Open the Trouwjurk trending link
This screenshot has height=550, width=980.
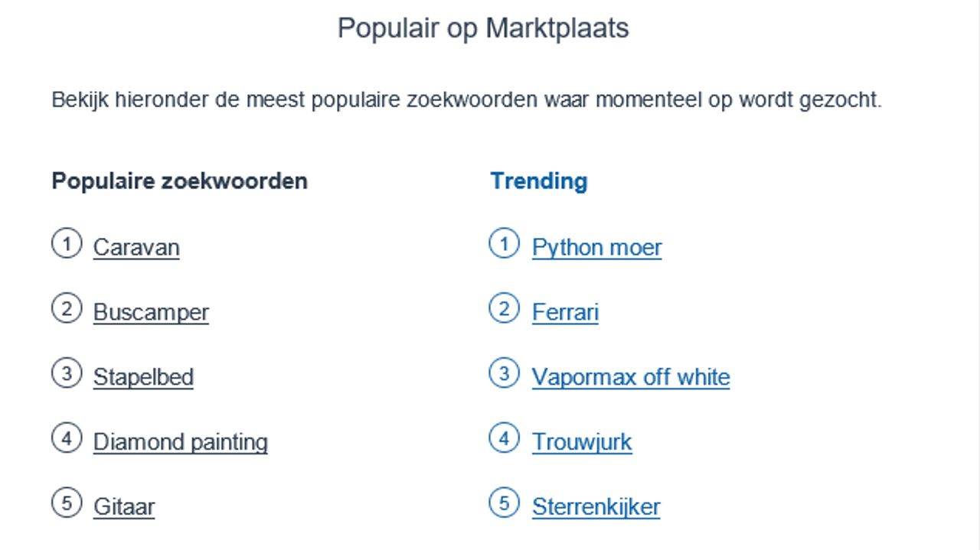pos(582,442)
